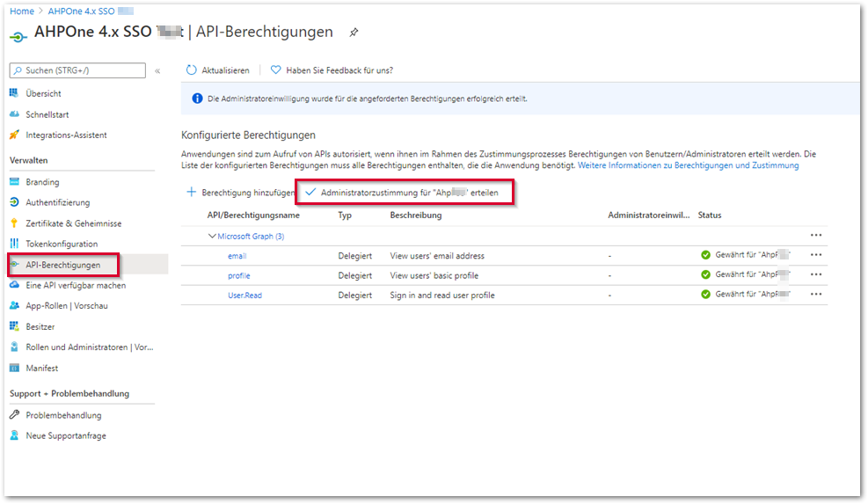Click Haben Sie Feedback für uns?

[x=332, y=70]
